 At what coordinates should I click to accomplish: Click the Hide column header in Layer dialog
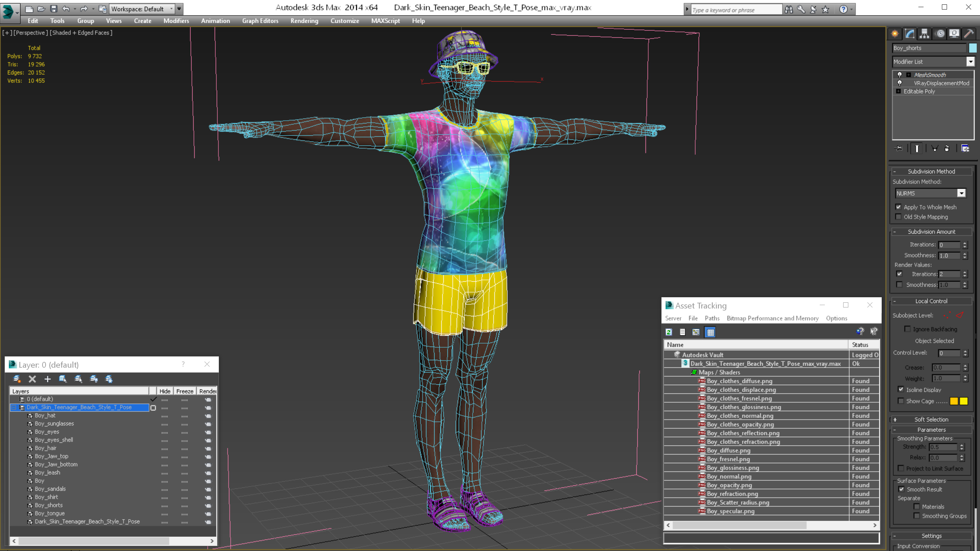click(x=165, y=391)
